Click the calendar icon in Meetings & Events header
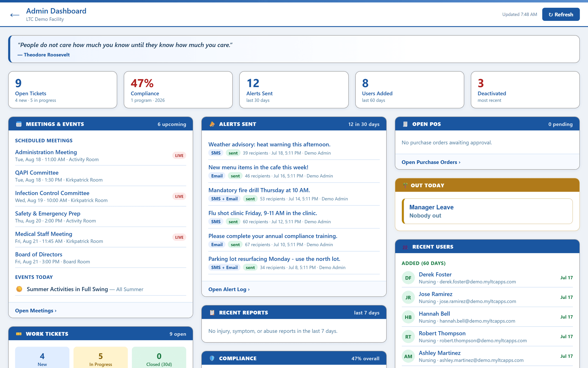This screenshot has height=368, width=588. tap(19, 124)
